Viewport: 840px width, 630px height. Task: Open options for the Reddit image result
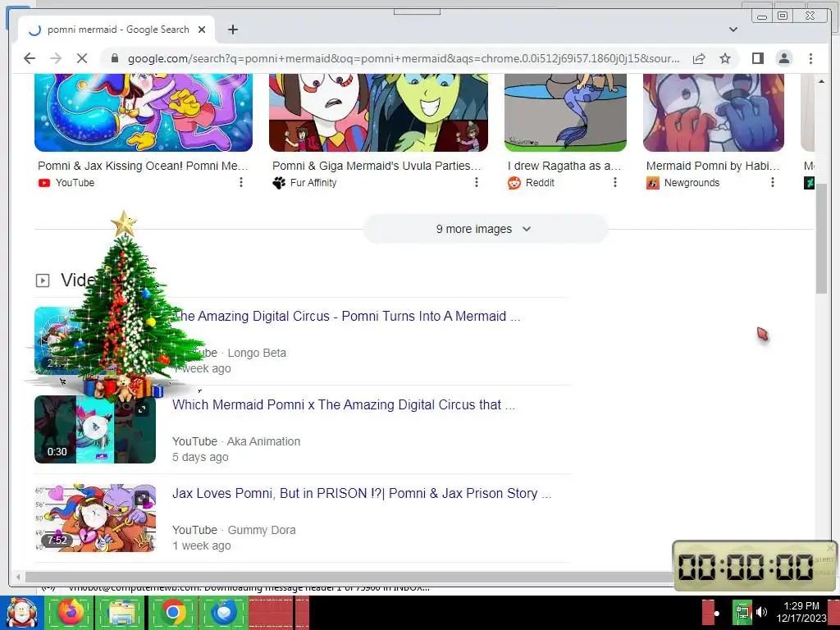(615, 183)
